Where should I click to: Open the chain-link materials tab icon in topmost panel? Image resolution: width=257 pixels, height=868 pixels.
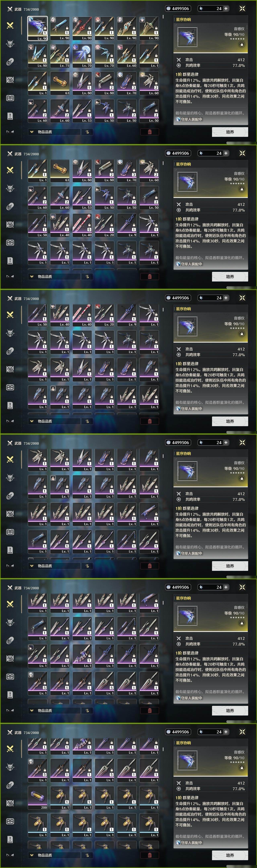pos(10,62)
